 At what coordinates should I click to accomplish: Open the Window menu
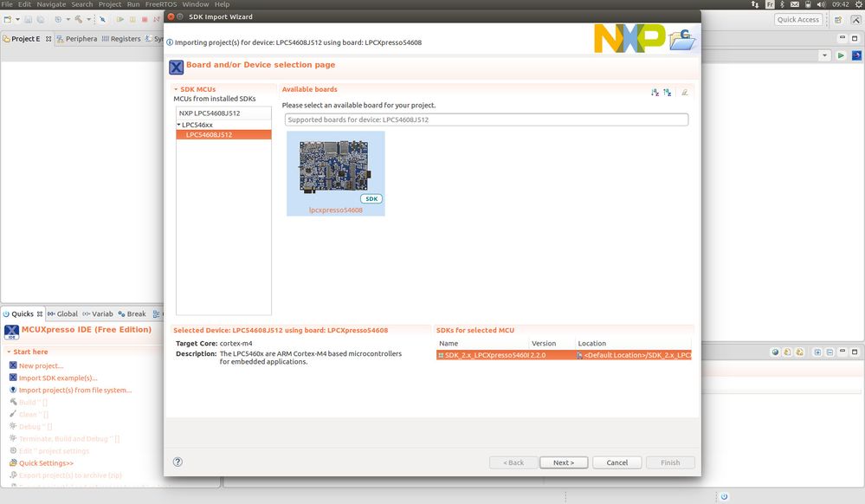(x=196, y=4)
